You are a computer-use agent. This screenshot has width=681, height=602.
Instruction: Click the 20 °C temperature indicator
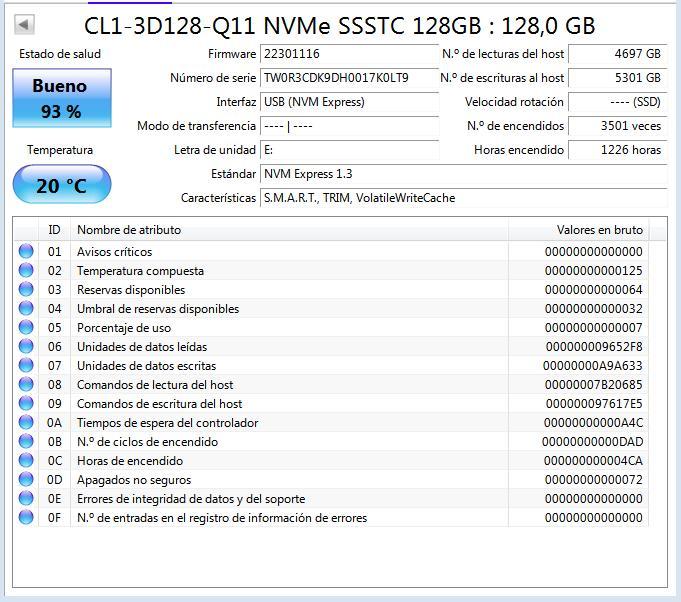pyautogui.click(x=62, y=185)
